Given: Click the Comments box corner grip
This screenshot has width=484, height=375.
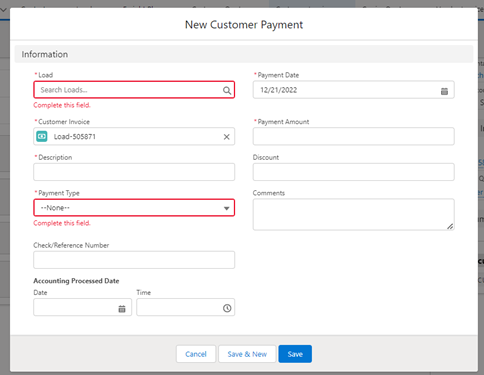Looking at the screenshot, I should [450, 226].
